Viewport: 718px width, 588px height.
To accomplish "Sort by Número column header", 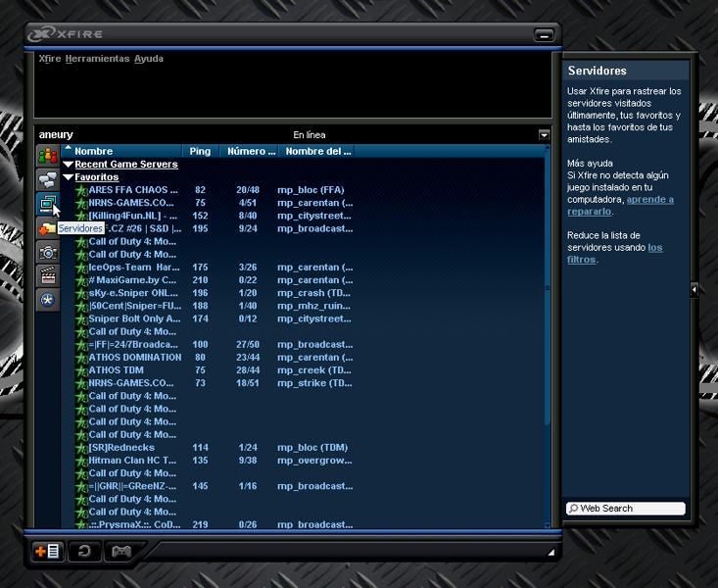I will (250, 151).
